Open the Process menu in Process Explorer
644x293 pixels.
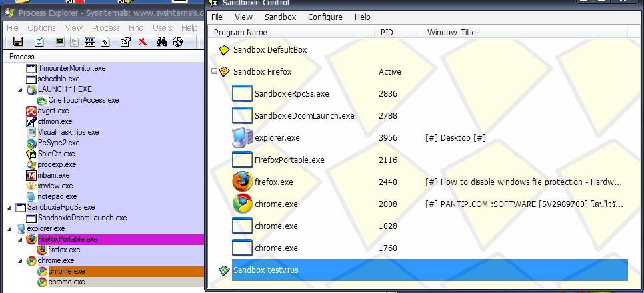click(x=105, y=28)
